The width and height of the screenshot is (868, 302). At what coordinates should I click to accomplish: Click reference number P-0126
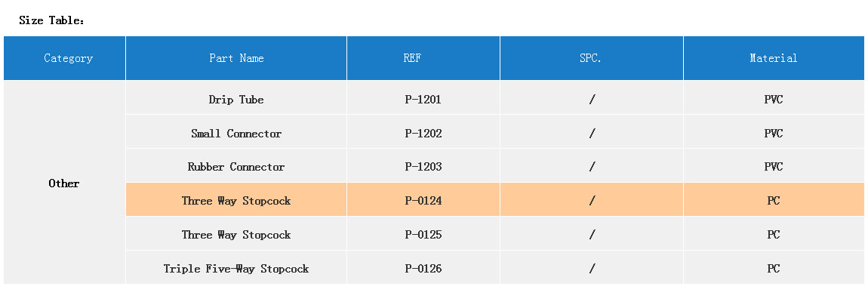(x=423, y=269)
